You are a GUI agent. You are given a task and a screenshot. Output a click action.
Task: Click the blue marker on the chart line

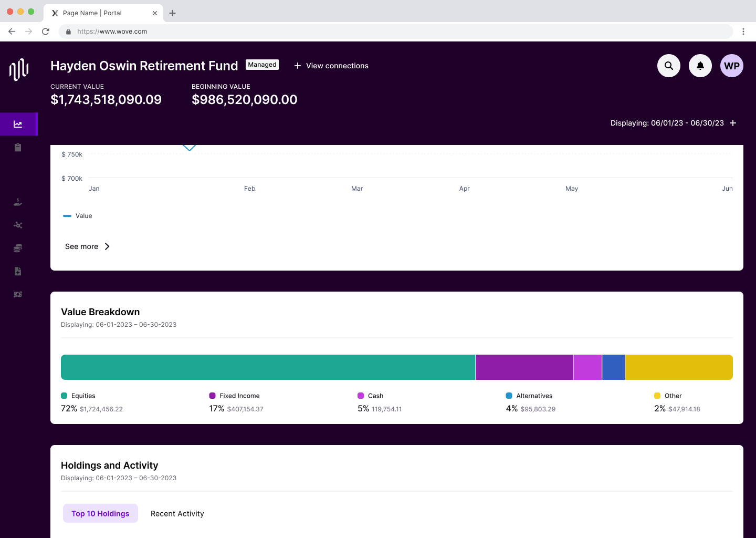(x=189, y=148)
